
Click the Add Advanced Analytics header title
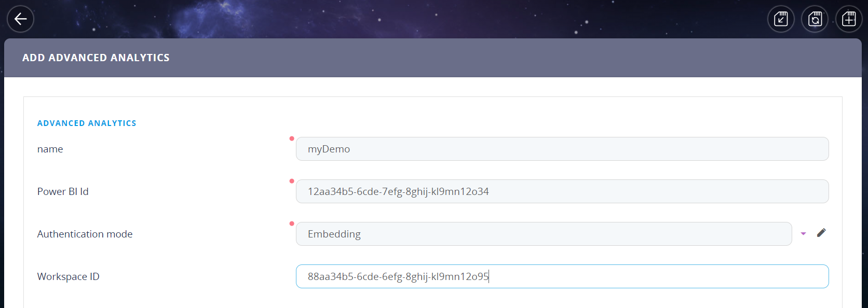(x=96, y=58)
